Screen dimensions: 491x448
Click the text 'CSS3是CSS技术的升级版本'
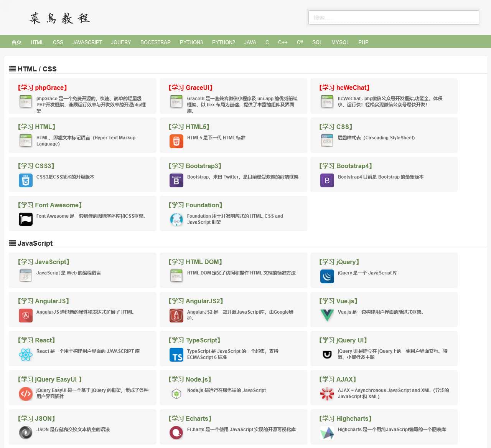click(65, 177)
